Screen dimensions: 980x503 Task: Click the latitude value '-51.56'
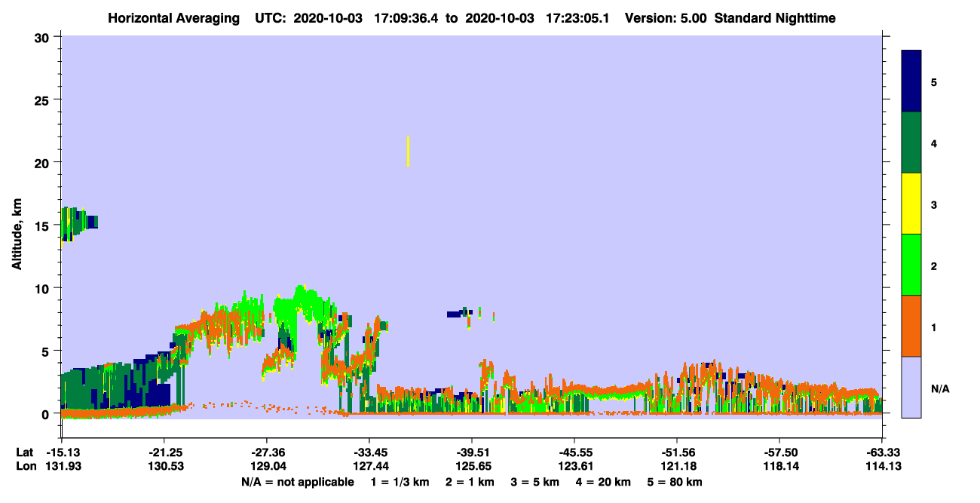point(676,452)
